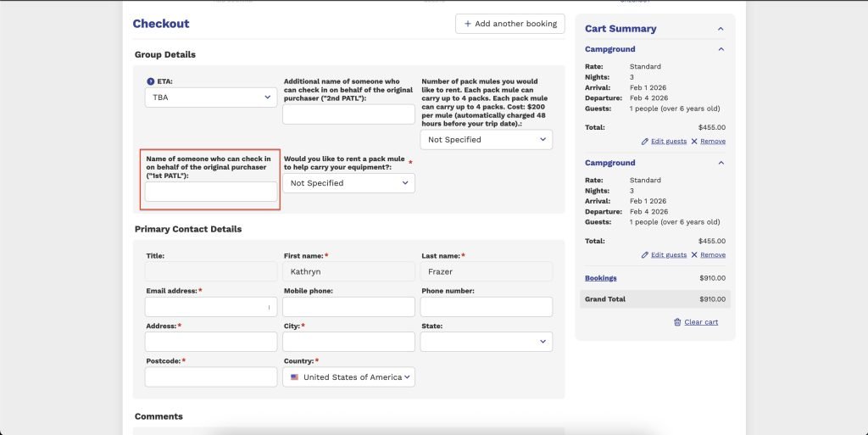The height and width of the screenshot is (435, 868).
Task: Click the Address input field
Action: click(211, 342)
